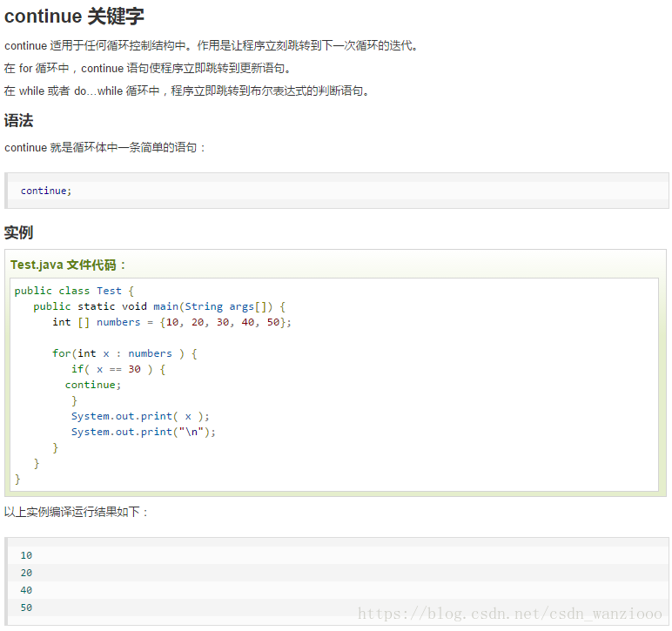672x631 pixels.
Task: Click the "Test.java 文件代码" title
Action: pyautogui.click(x=68, y=265)
